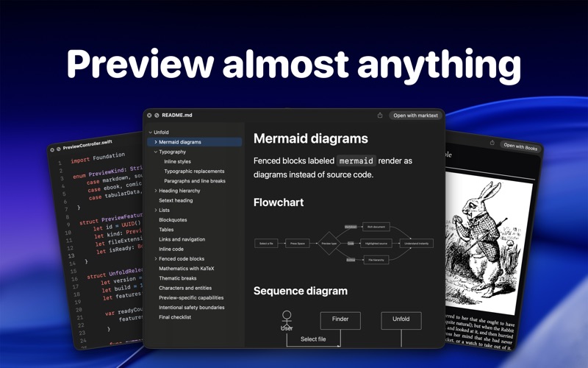Screen dimensions: 588x368
Task: Click the share icon in README.md window
Action: coord(380,116)
